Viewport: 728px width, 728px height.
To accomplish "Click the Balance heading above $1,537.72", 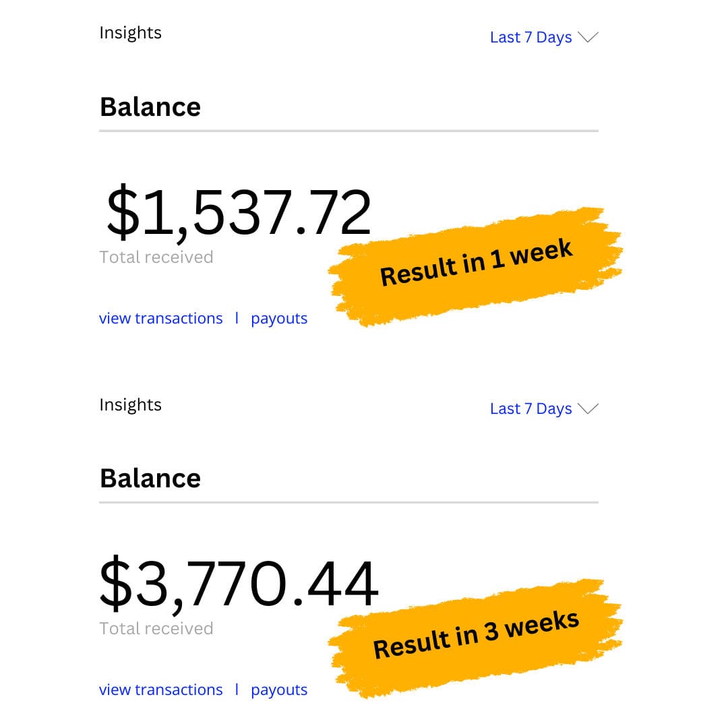I will 150,107.
